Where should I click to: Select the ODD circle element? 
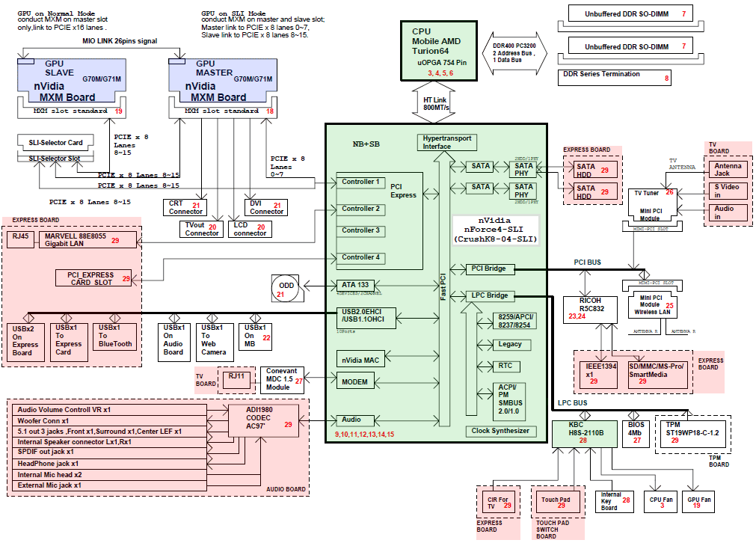click(286, 288)
